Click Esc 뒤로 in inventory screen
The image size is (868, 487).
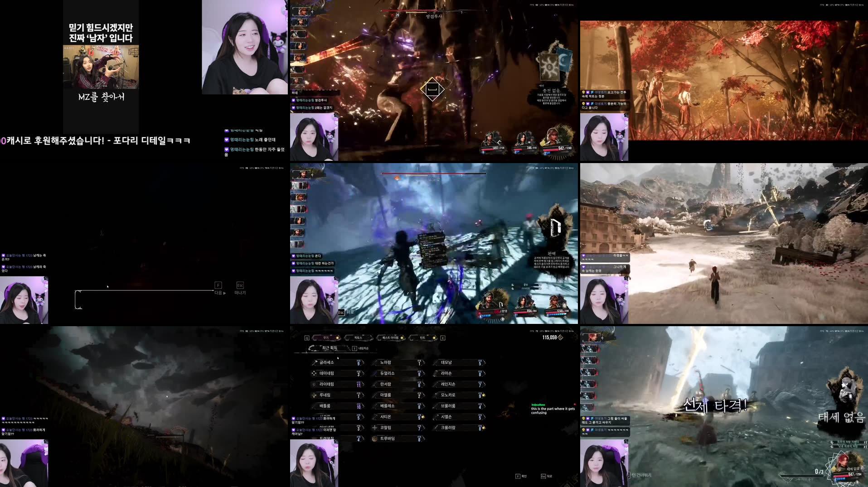(547, 476)
